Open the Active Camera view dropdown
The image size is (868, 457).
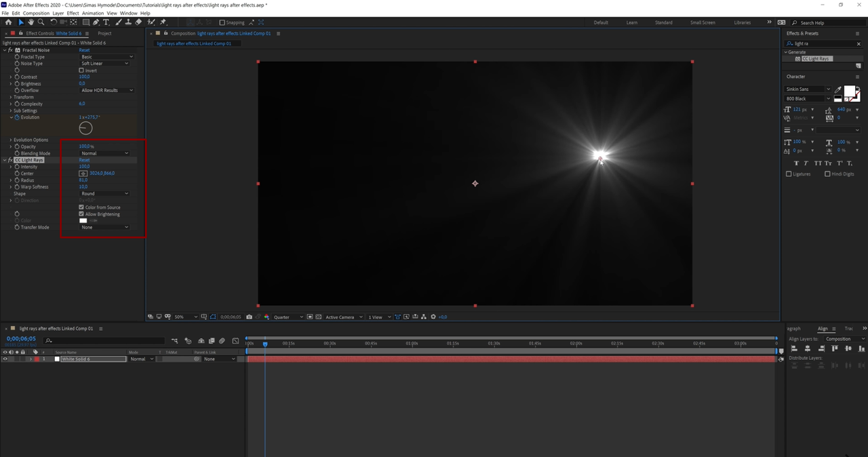[344, 317]
